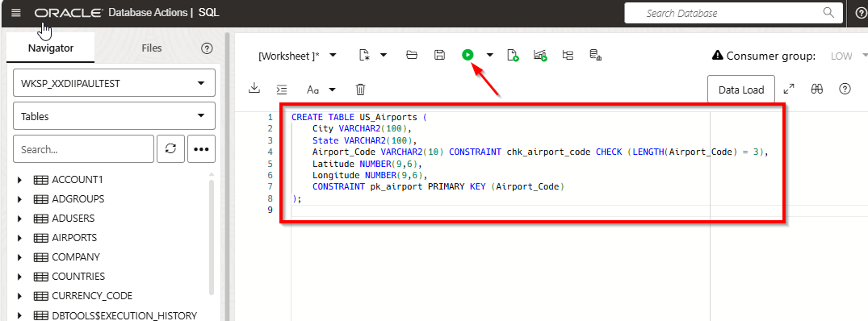Select the AIRPORTS table
This screenshot has height=321, width=868.
[x=74, y=238]
